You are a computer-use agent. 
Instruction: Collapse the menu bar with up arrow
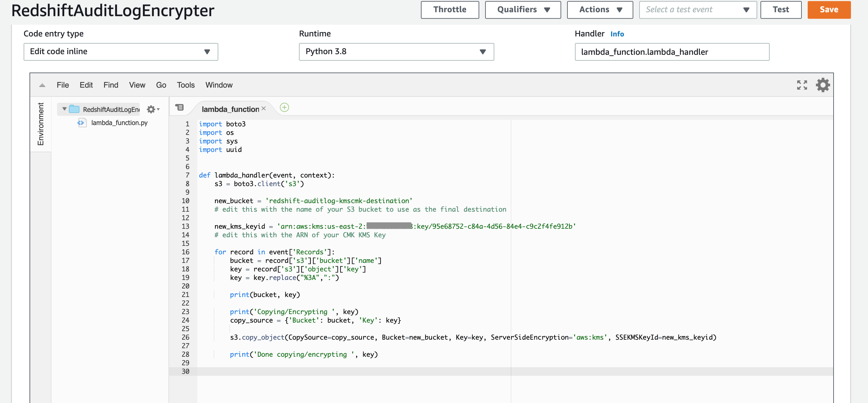pyautogui.click(x=42, y=85)
